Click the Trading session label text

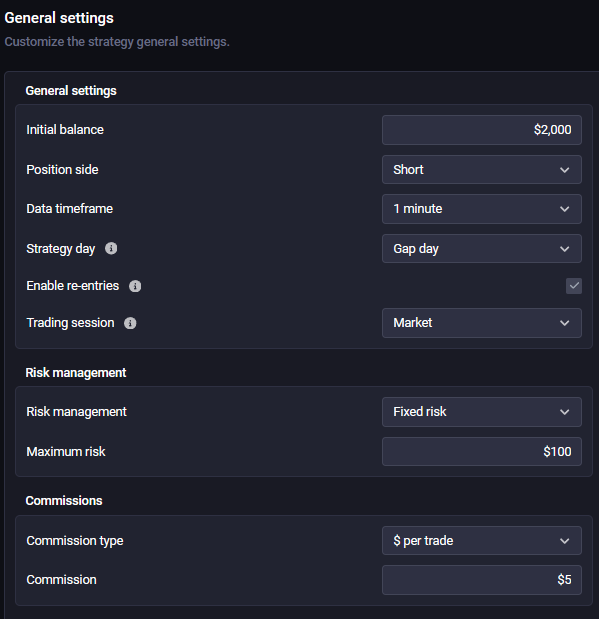tap(70, 323)
